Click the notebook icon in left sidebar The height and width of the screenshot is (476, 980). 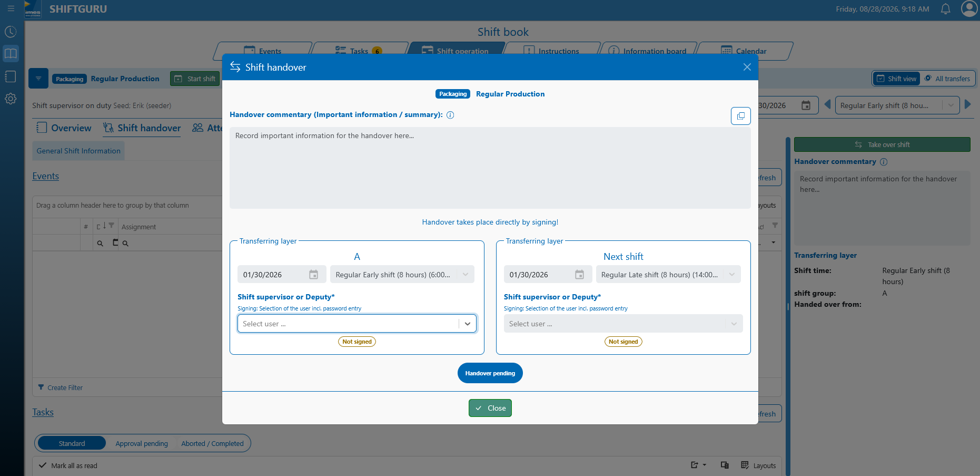pyautogui.click(x=11, y=76)
